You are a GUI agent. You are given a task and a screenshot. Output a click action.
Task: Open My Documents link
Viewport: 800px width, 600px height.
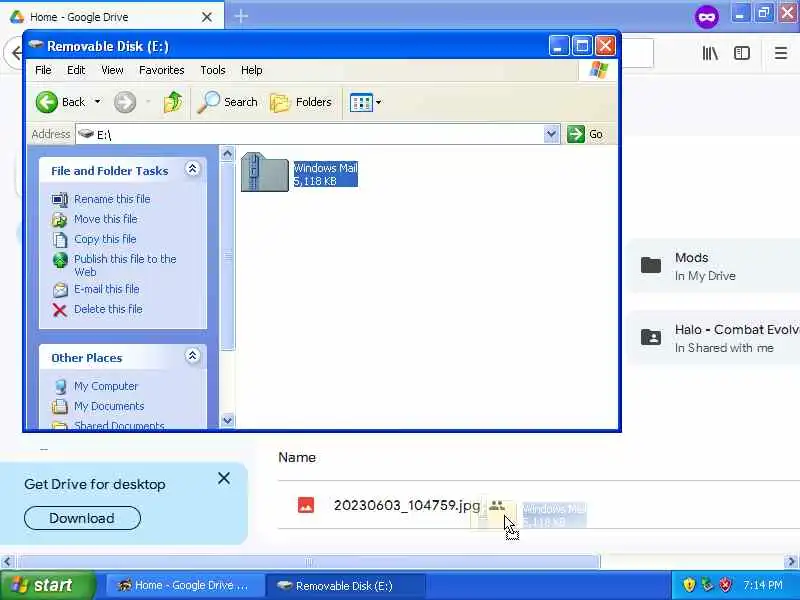(109, 406)
